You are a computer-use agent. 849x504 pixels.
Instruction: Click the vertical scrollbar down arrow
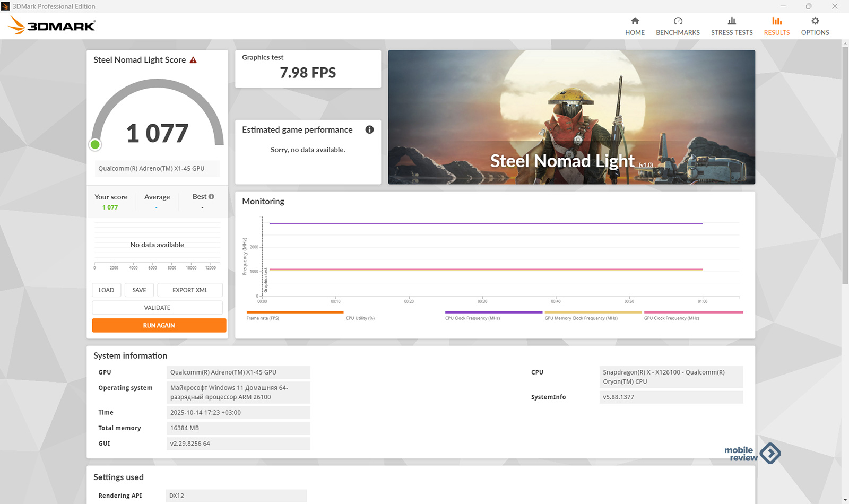point(845,500)
